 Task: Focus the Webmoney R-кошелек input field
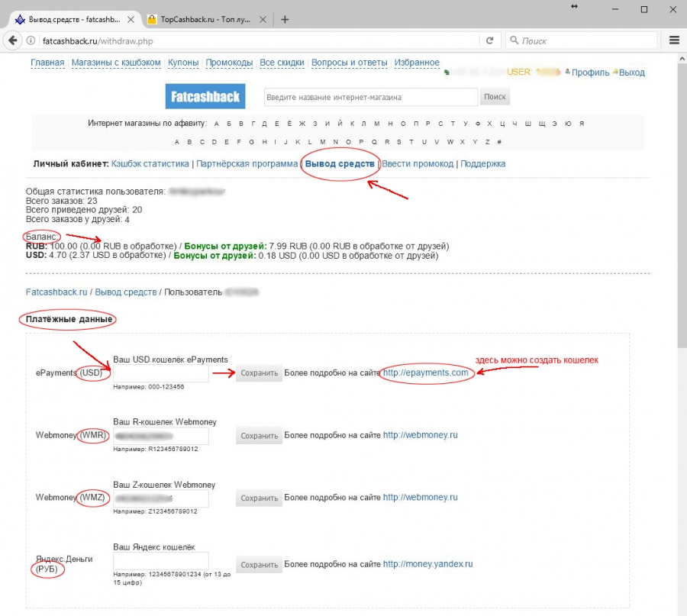[x=161, y=436]
